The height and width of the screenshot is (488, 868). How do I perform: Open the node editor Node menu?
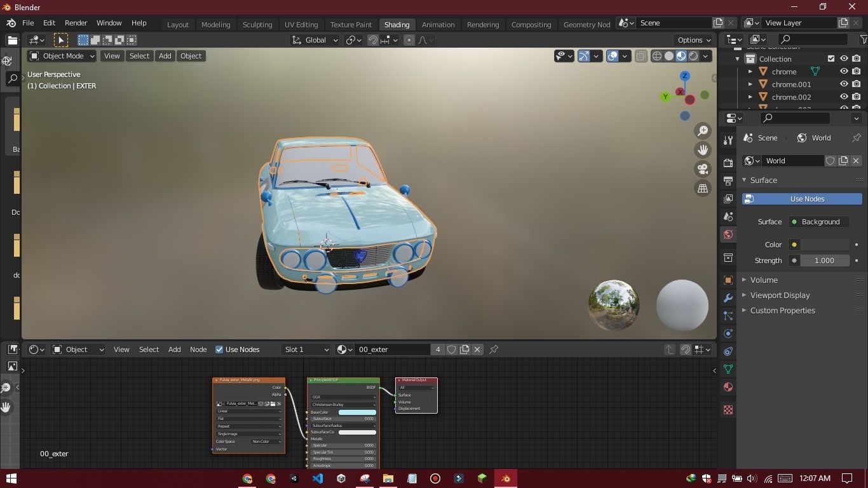198,349
